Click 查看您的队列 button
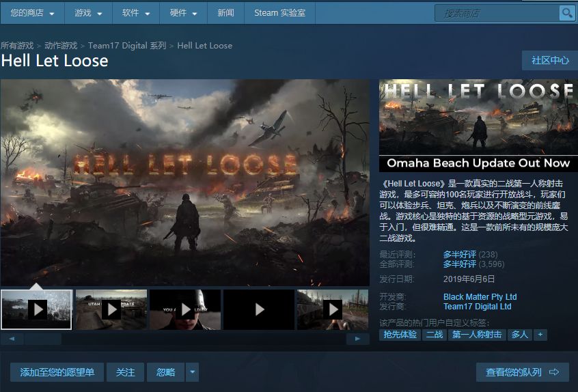 click(x=523, y=372)
